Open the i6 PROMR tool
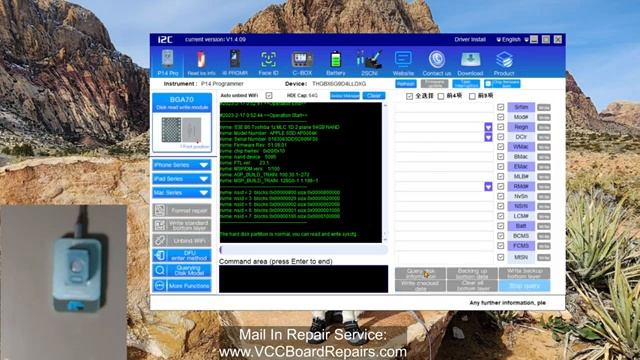The height and width of the screenshot is (360, 640). pos(235,62)
